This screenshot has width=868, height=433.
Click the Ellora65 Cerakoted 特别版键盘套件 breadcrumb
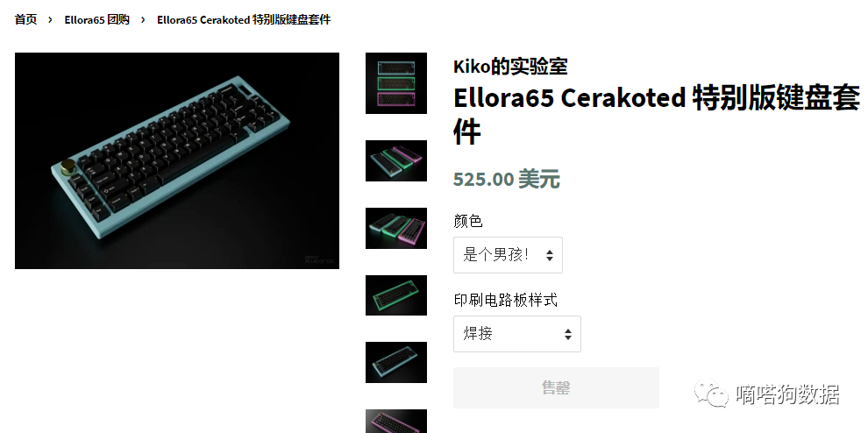click(244, 20)
